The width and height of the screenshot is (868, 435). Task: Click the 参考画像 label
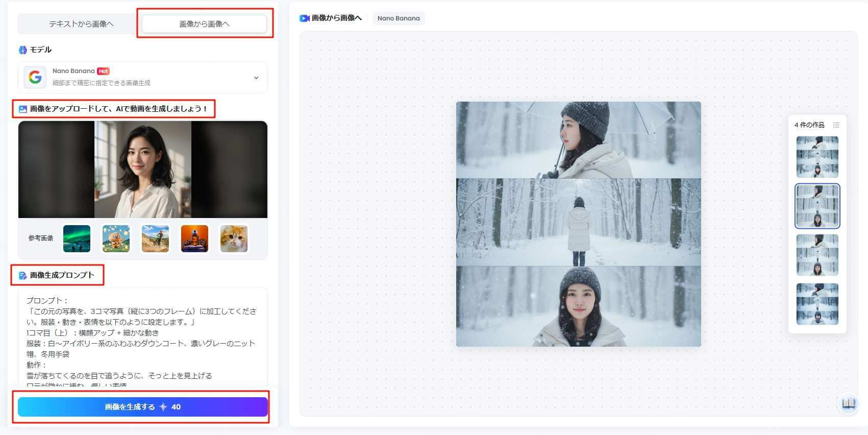click(41, 238)
